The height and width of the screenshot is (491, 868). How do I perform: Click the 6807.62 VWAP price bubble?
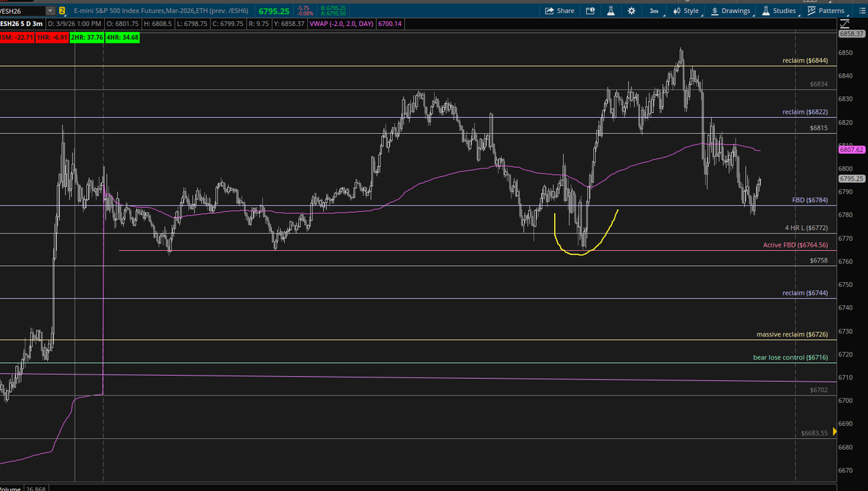[852, 150]
